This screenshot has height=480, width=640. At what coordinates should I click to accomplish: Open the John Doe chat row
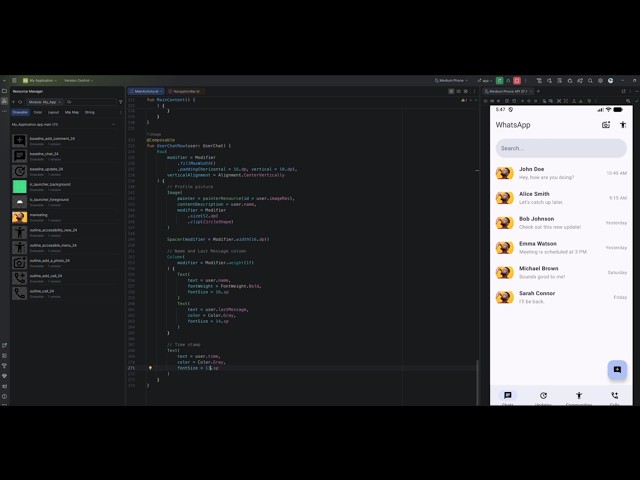(561, 173)
